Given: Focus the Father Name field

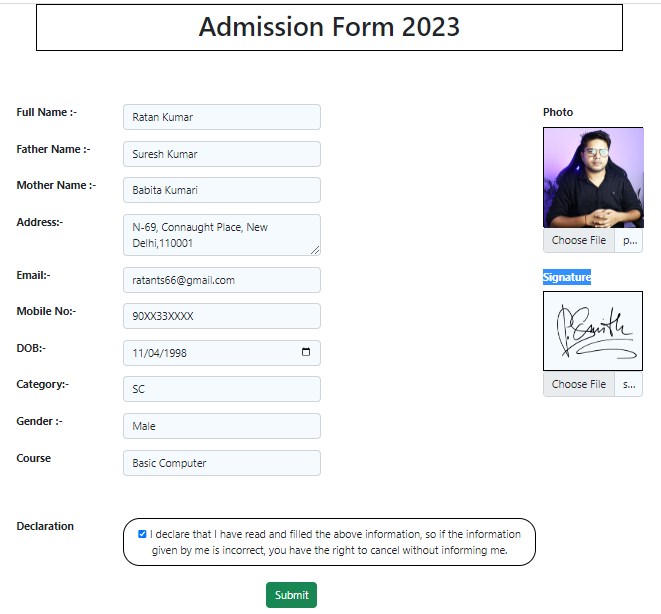Looking at the screenshot, I should tap(221, 154).
